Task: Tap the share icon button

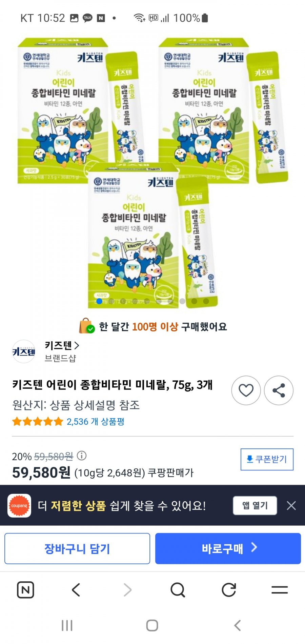Action: (x=279, y=390)
